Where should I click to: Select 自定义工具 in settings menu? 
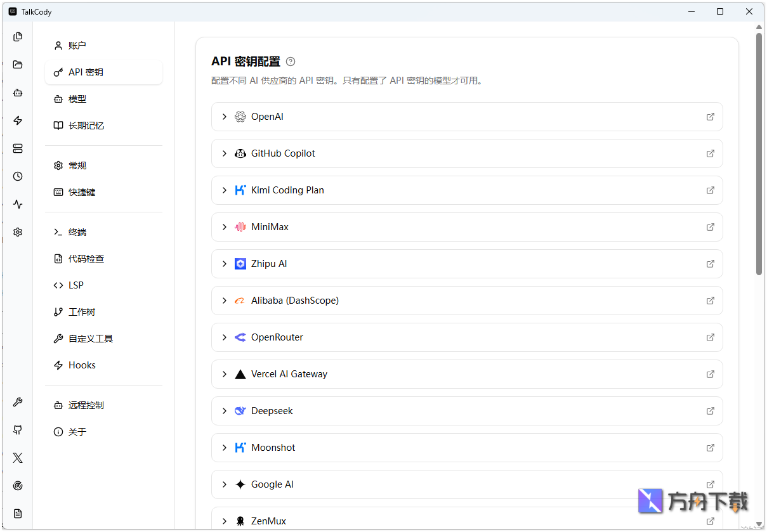pyautogui.click(x=103, y=339)
